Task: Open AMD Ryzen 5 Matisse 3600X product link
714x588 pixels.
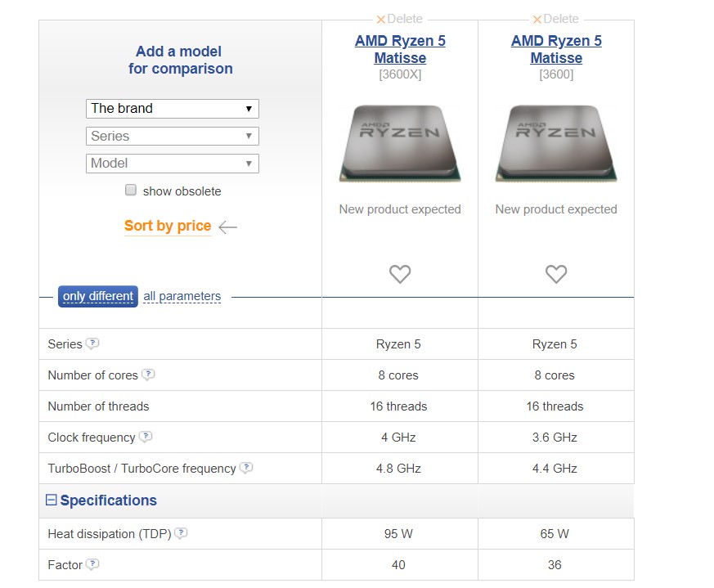Action: [400, 49]
